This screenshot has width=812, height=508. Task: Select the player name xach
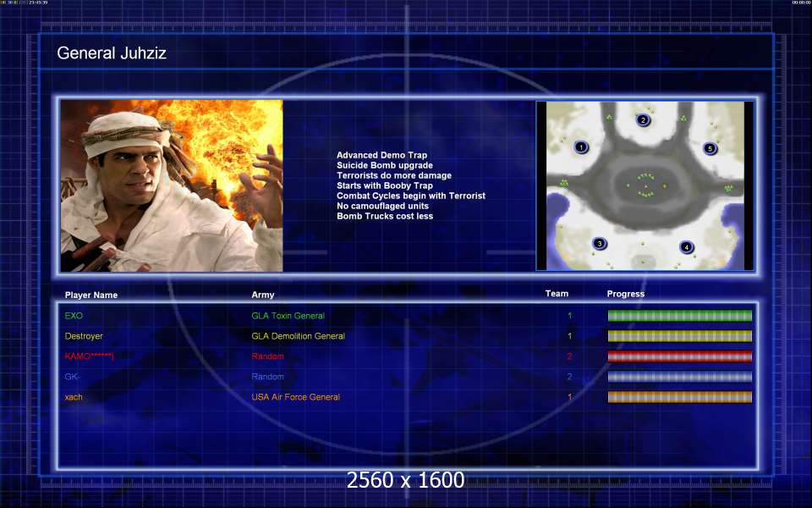[74, 397]
